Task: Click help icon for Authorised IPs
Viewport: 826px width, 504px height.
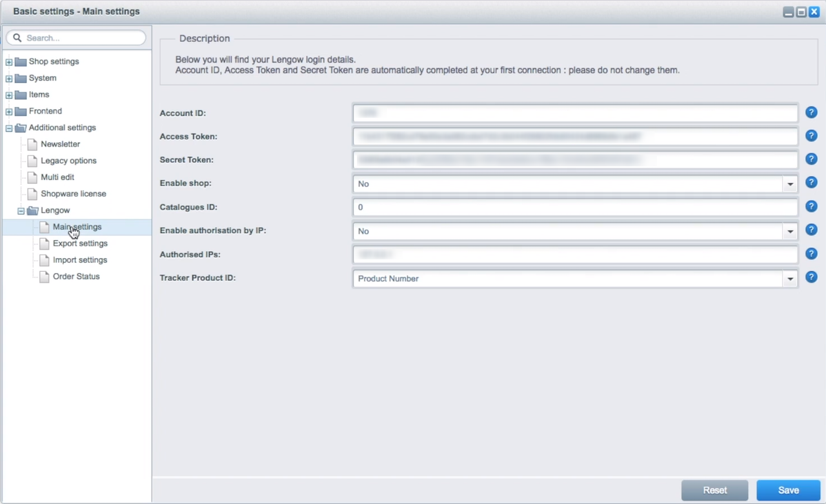Action: [x=811, y=254]
